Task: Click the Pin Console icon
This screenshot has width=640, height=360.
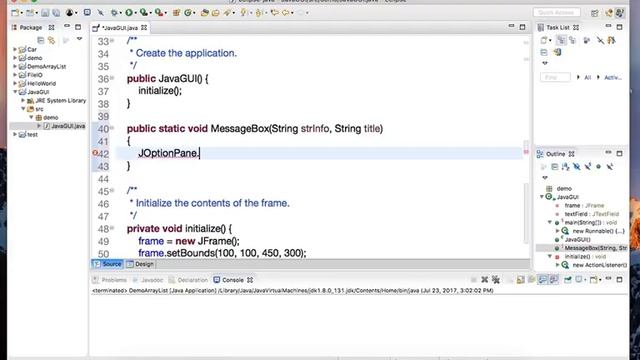Action: pyautogui.click(x=568, y=280)
